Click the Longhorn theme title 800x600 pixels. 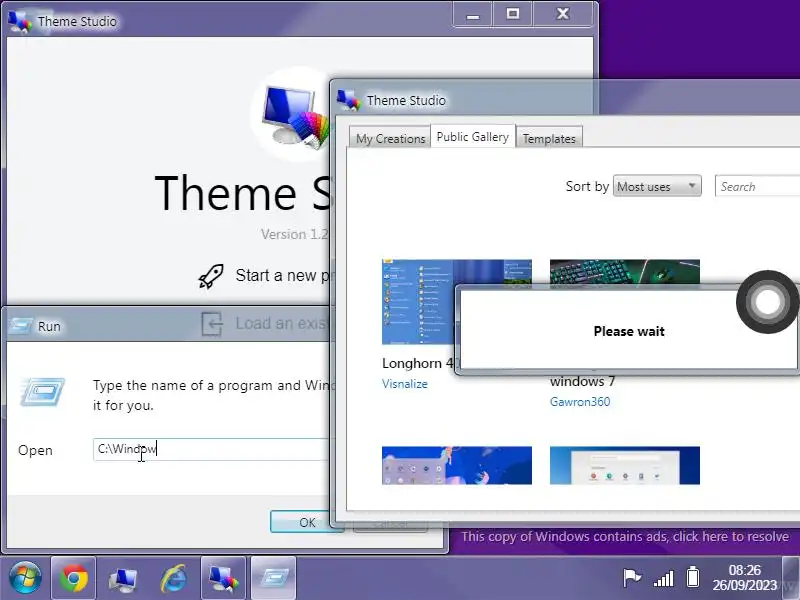click(418, 363)
